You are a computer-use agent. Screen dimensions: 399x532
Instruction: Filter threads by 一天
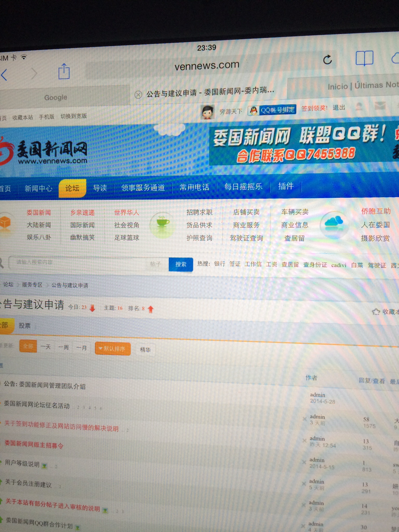[x=45, y=347]
